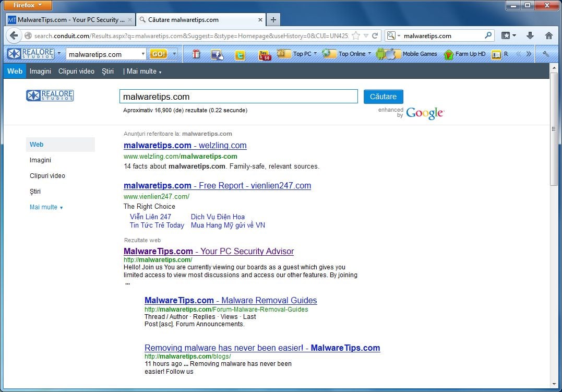Click the page search input field

(x=238, y=97)
